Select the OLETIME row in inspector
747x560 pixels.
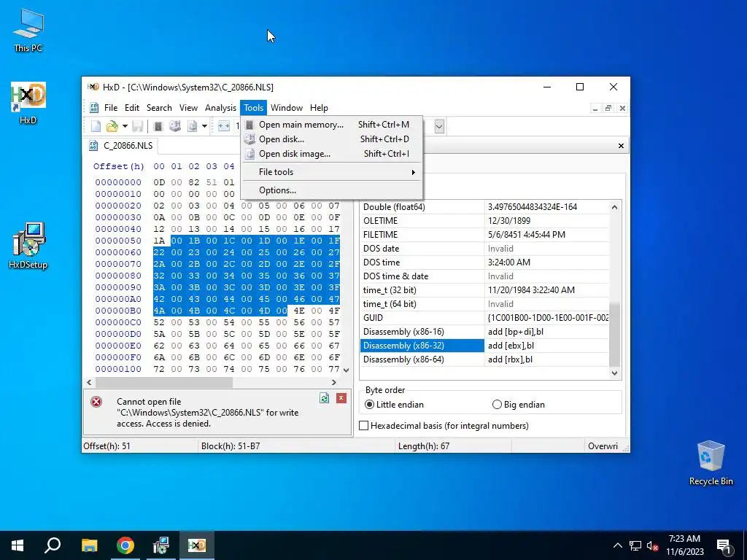pos(484,221)
